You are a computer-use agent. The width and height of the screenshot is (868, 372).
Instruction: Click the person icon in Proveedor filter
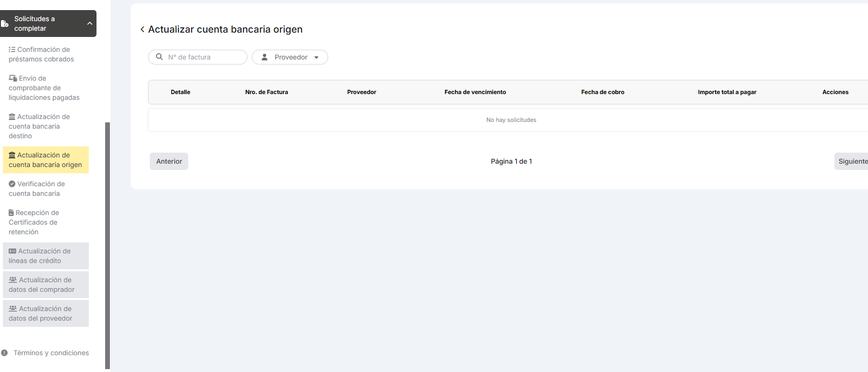coord(265,57)
